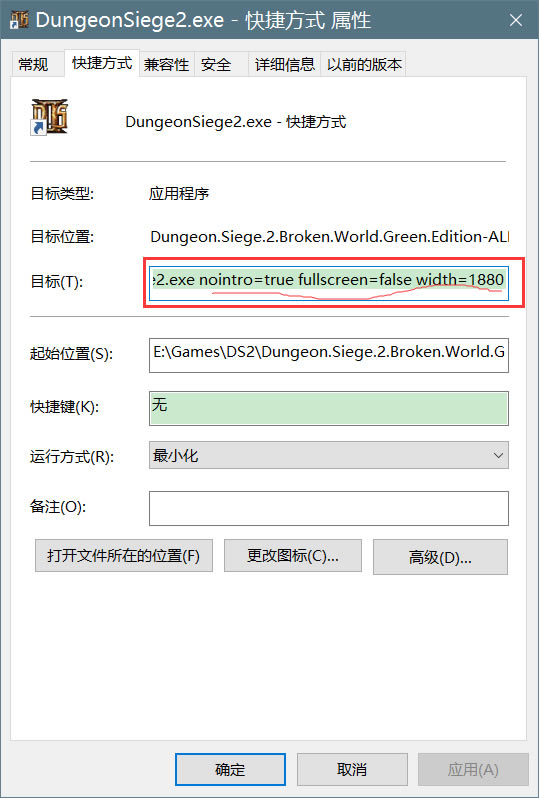Click the 更改图标(C)... button
539x798 pixels.
[x=293, y=556]
